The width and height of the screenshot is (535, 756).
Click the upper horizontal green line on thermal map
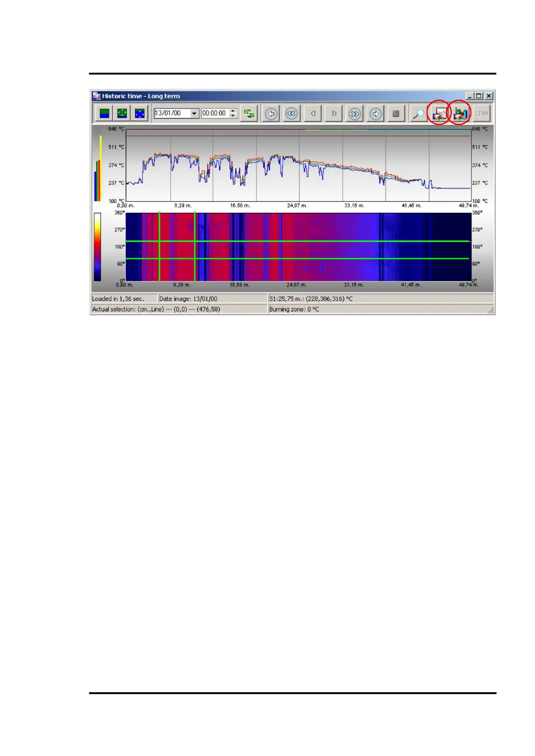[314, 241]
